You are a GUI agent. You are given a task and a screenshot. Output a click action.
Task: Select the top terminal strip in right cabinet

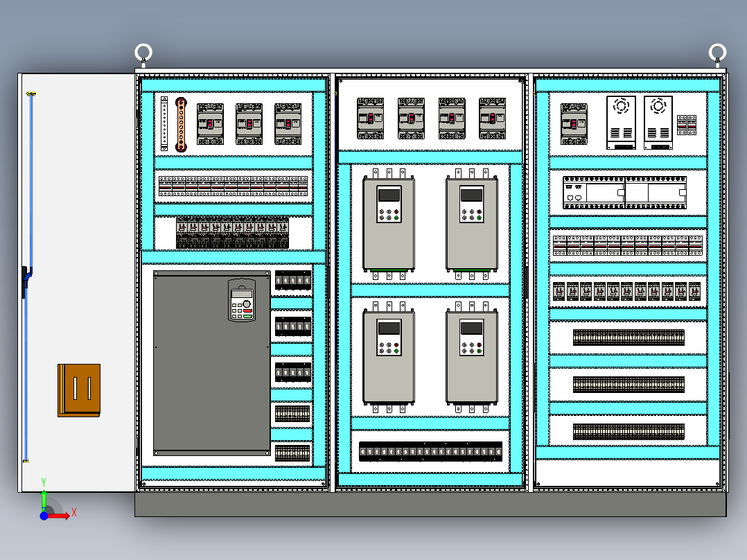629,338
